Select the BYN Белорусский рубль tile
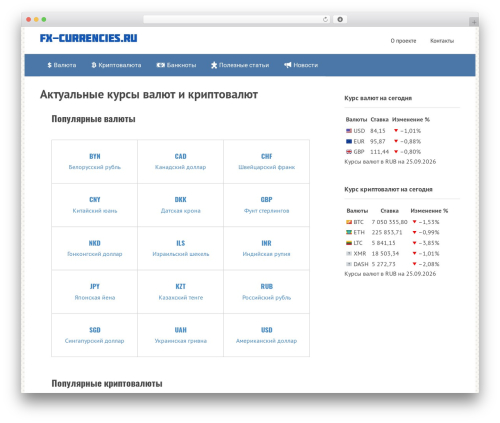Viewport: 500px width, 423px height. pyautogui.click(x=95, y=162)
